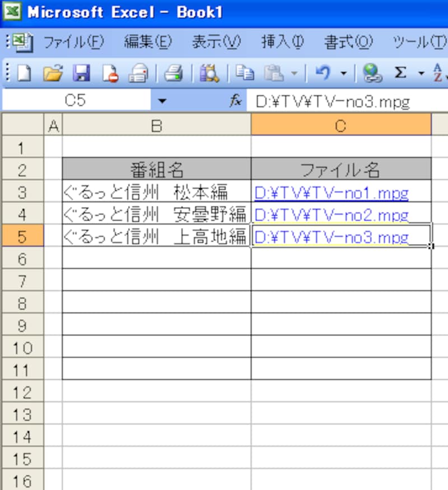Click the Paste clipboard icon

click(x=274, y=73)
